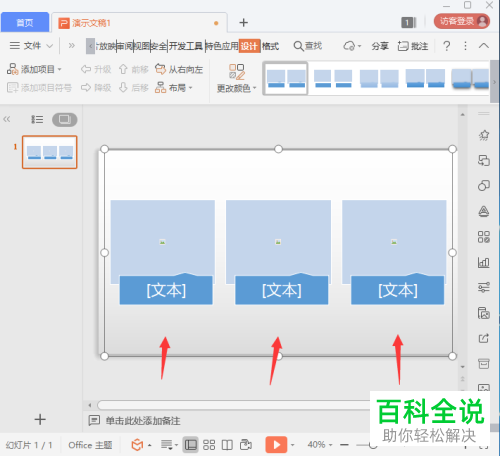Open the sliders settings sidebar icon

click(x=484, y=287)
